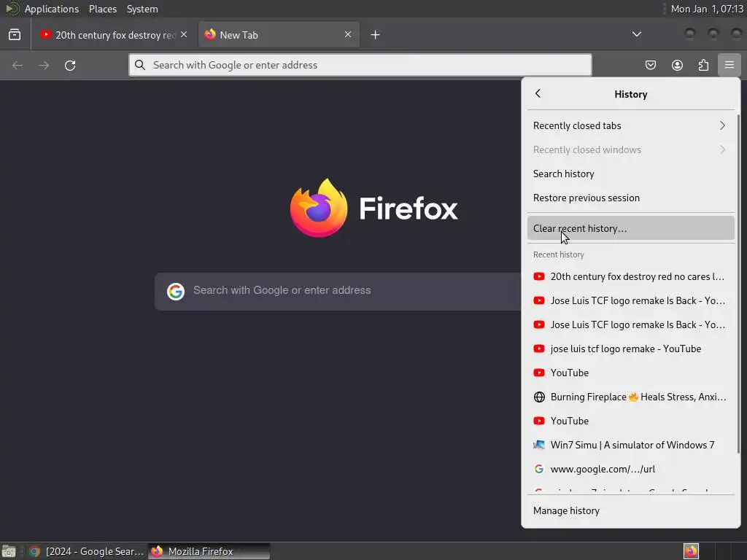Click the page's Google search box

pos(338,292)
